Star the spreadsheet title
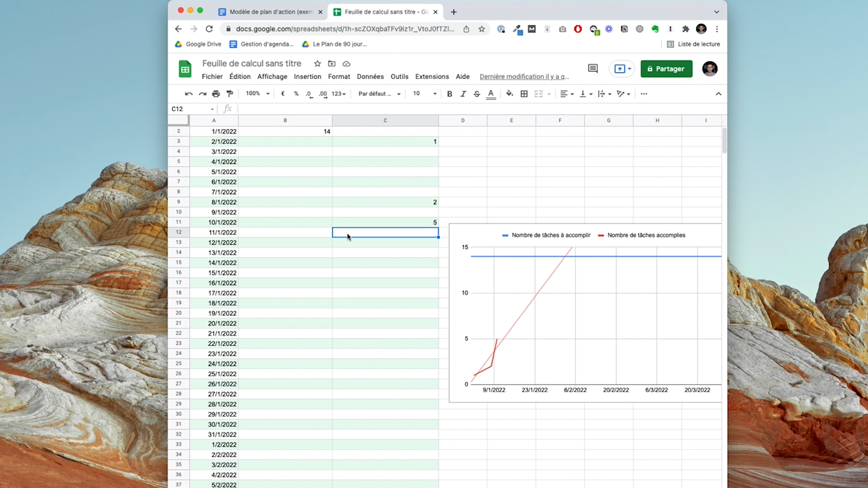868x488 pixels. [317, 64]
